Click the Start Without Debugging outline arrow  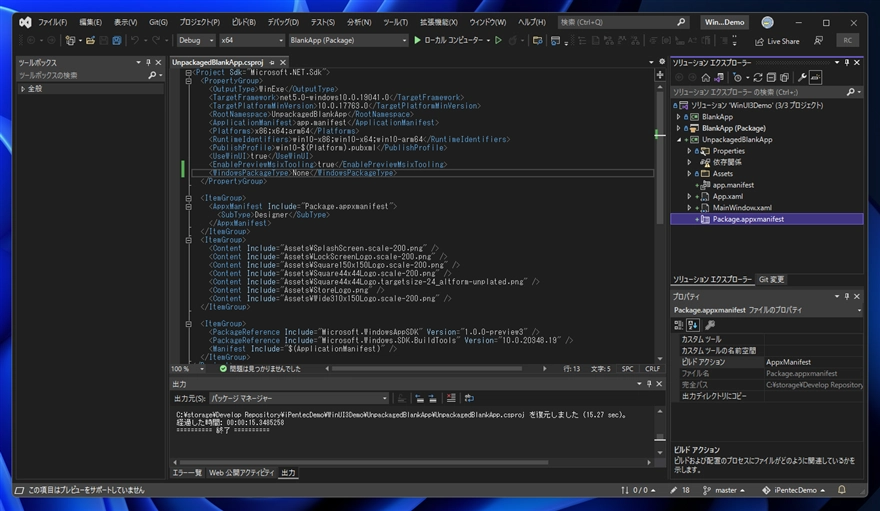click(x=498, y=40)
